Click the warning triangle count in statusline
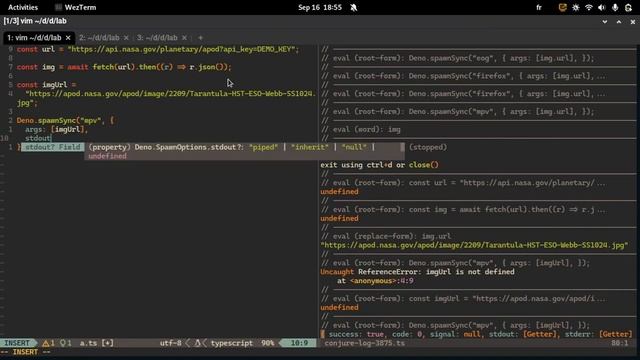This screenshot has width=640, height=360. click(49, 343)
